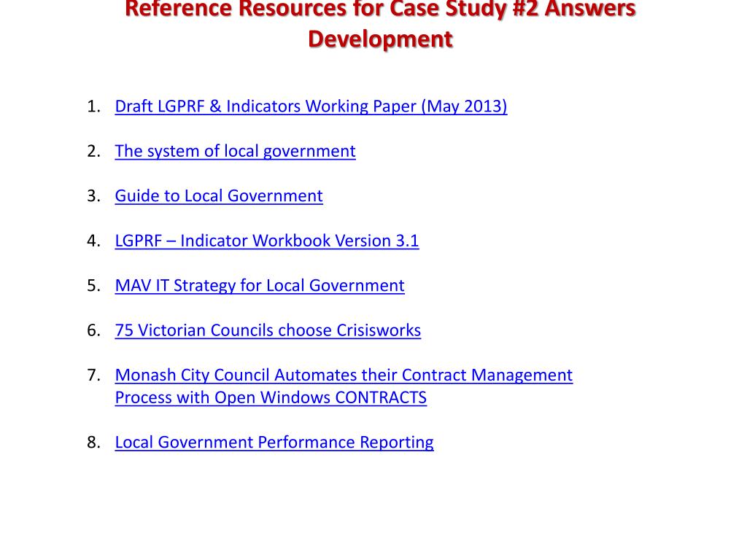The image size is (747, 560).
Task: Select the slide title Reference Resources heading
Action: click(380, 24)
